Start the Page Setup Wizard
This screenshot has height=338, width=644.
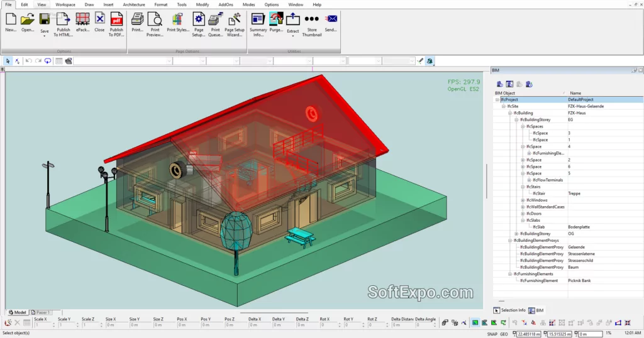pos(235,25)
